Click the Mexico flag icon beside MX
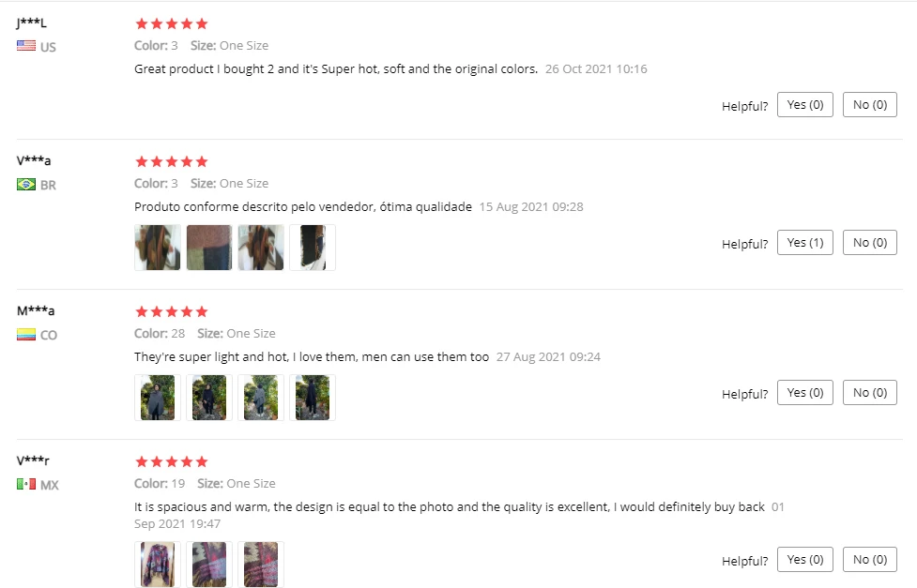 [x=25, y=484]
